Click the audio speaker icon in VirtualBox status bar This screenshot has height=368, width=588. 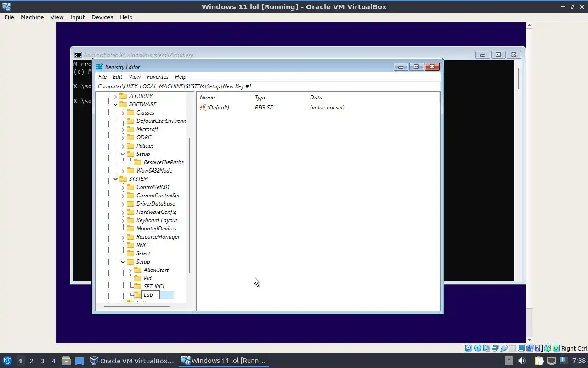tap(486, 348)
